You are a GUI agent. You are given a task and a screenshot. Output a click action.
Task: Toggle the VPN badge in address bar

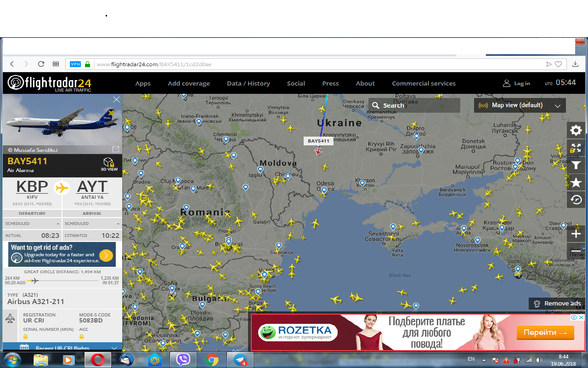click(75, 64)
